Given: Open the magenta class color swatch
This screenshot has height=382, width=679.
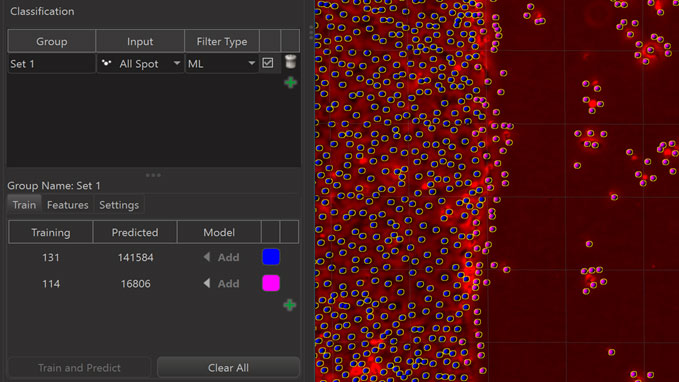Looking at the screenshot, I should (x=271, y=283).
